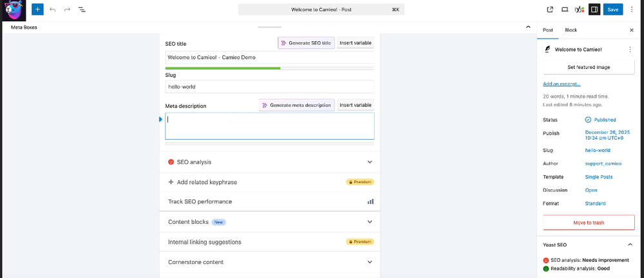
Task: Click the meta box resize handle
Action: [x=269, y=27]
